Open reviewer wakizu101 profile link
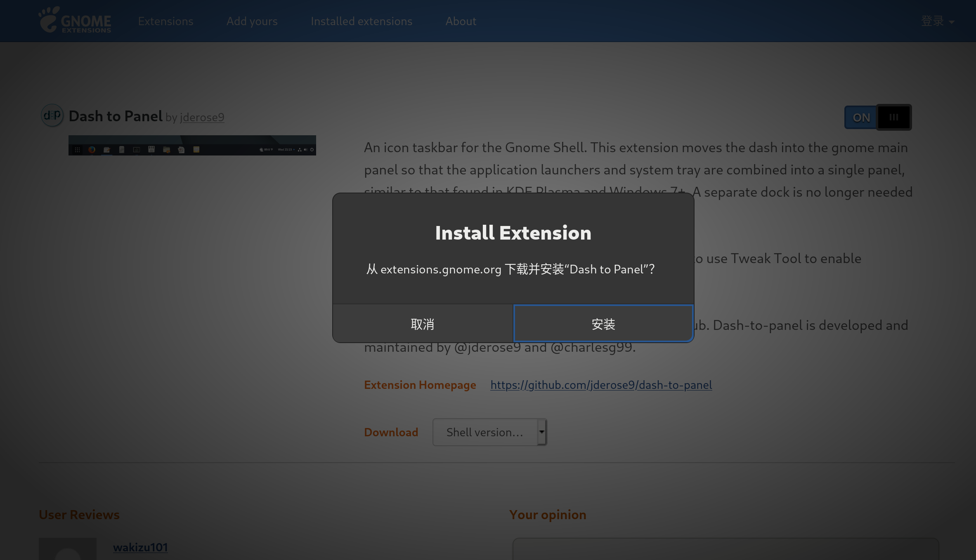The height and width of the screenshot is (560, 976). 140,547
